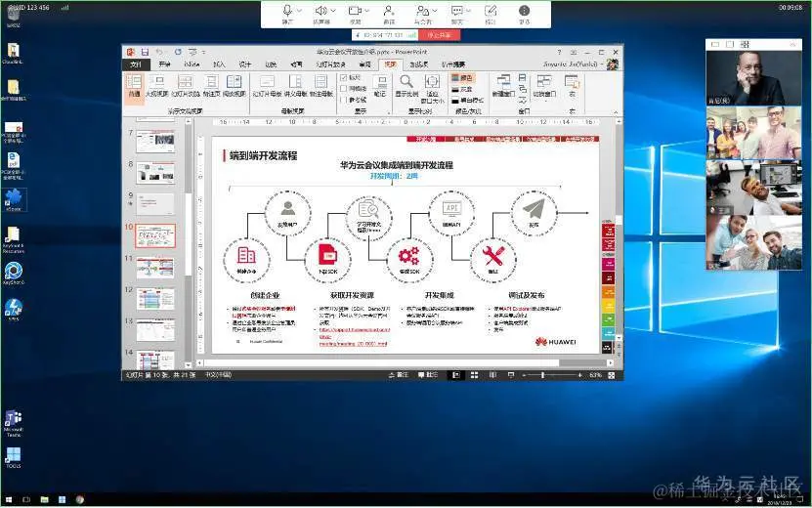
Task: Open the Zoom (显示比例) magnifier dialog
Action: [x=406, y=86]
